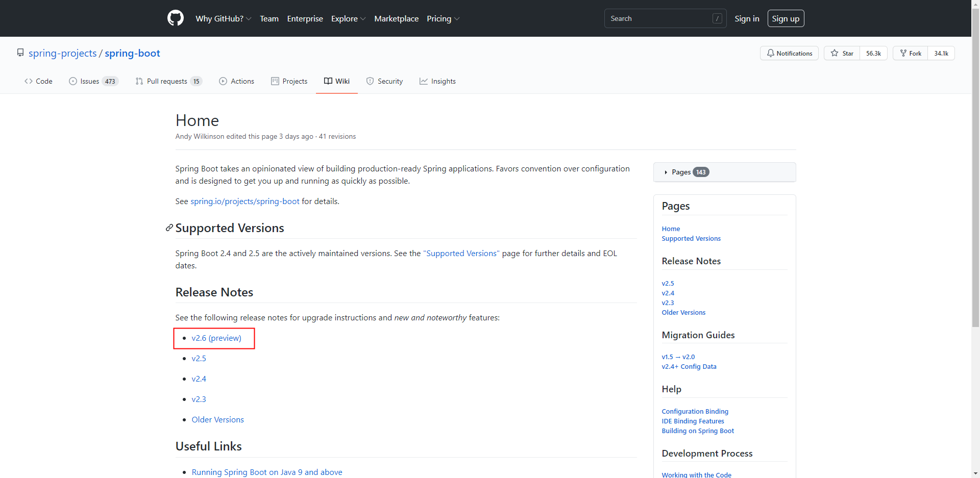Open v2.4 in the sidebar Release Notes
This screenshot has width=980, height=478.
[668, 293]
